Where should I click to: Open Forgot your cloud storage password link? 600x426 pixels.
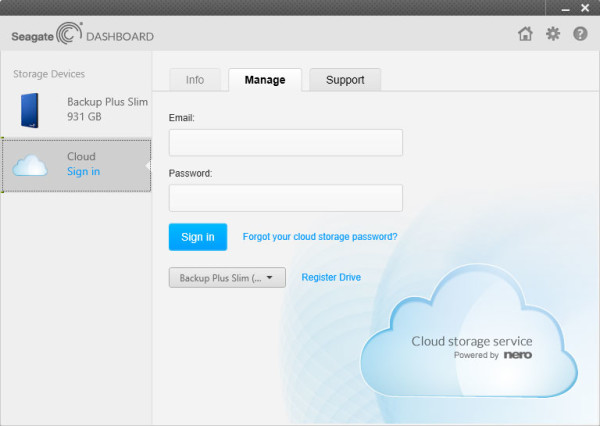320,237
